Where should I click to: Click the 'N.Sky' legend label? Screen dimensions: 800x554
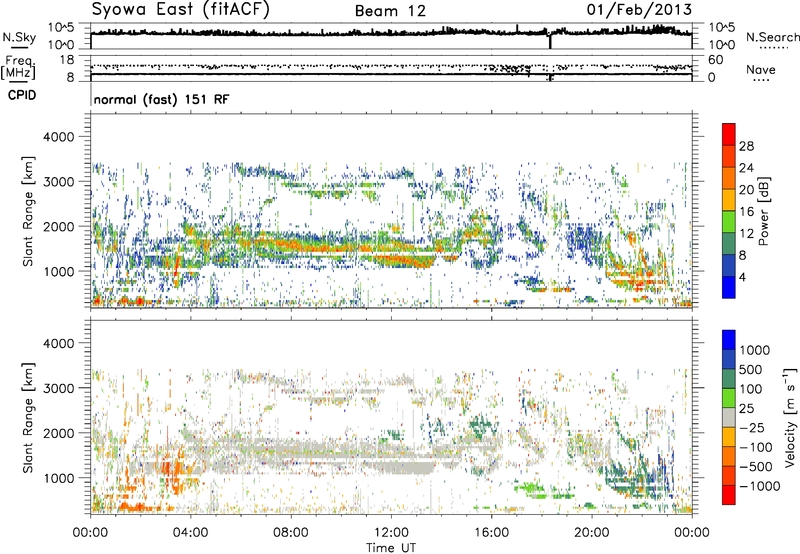19,38
